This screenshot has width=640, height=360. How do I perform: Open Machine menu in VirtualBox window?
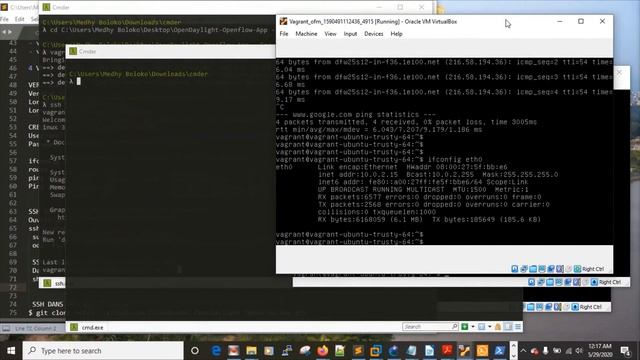[306, 34]
